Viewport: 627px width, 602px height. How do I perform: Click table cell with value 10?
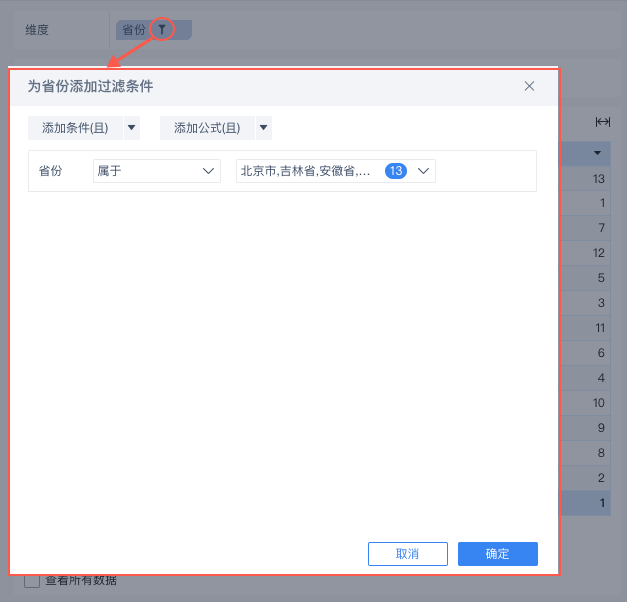pos(585,403)
